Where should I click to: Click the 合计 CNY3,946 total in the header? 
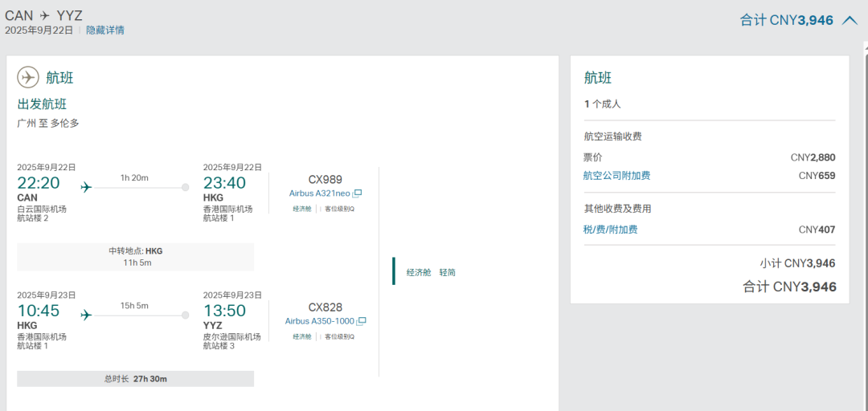(x=786, y=20)
